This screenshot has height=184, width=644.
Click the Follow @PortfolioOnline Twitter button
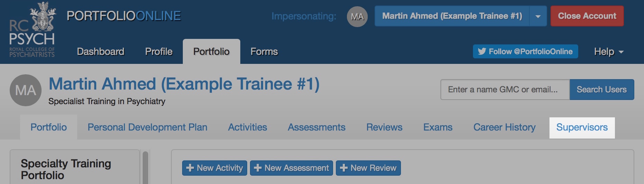coord(525,51)
